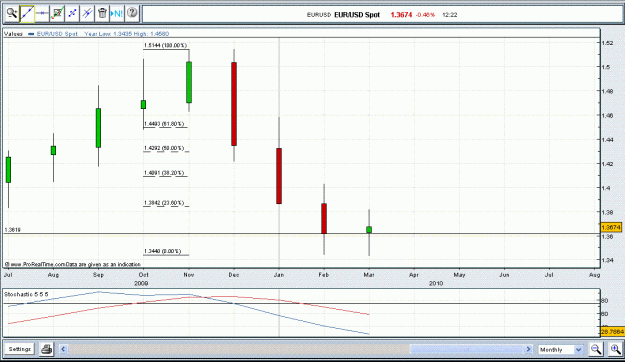Click the printer icon next to Settings
The image size is (625, 362).
(x=47, y=349)
